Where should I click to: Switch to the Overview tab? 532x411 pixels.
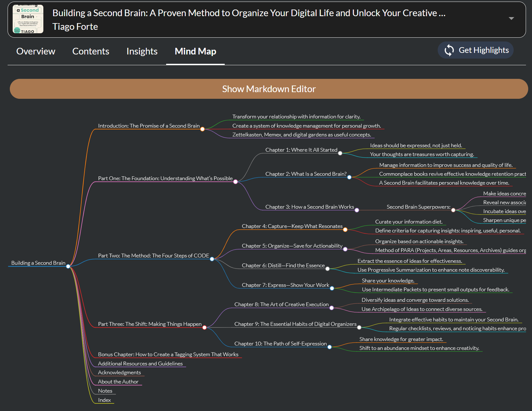35,51
